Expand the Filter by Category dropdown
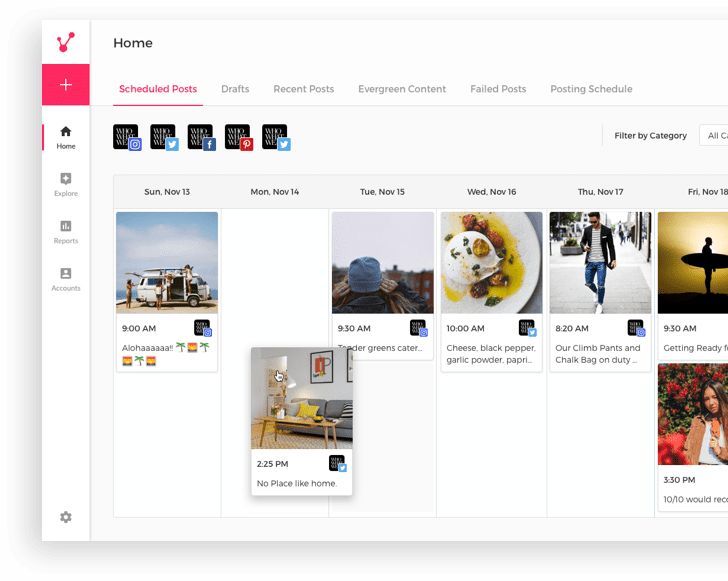Screen dimensions: 728x581 pyautogui.click(x=713, y=136)
